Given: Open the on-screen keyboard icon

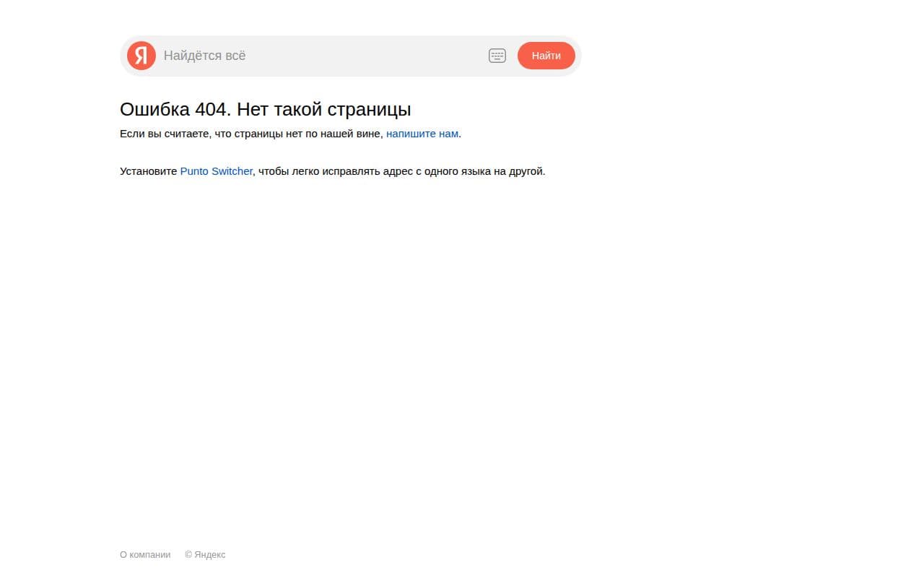Looking at the screenshot, I should coord(497,56).
